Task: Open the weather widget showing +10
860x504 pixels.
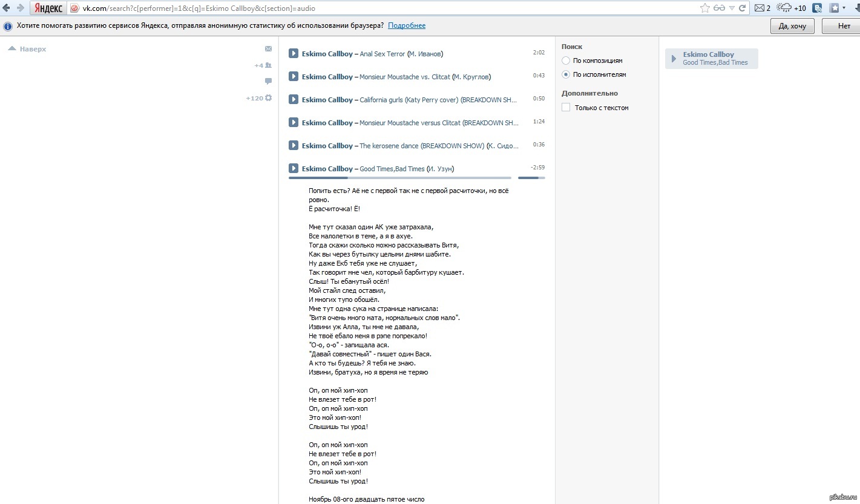Action: coord(792,8)
